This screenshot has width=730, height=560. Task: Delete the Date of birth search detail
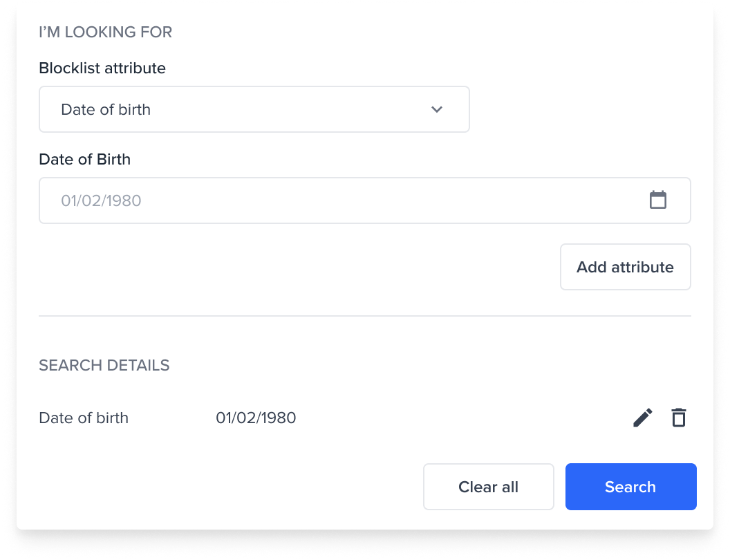[679, 418]
